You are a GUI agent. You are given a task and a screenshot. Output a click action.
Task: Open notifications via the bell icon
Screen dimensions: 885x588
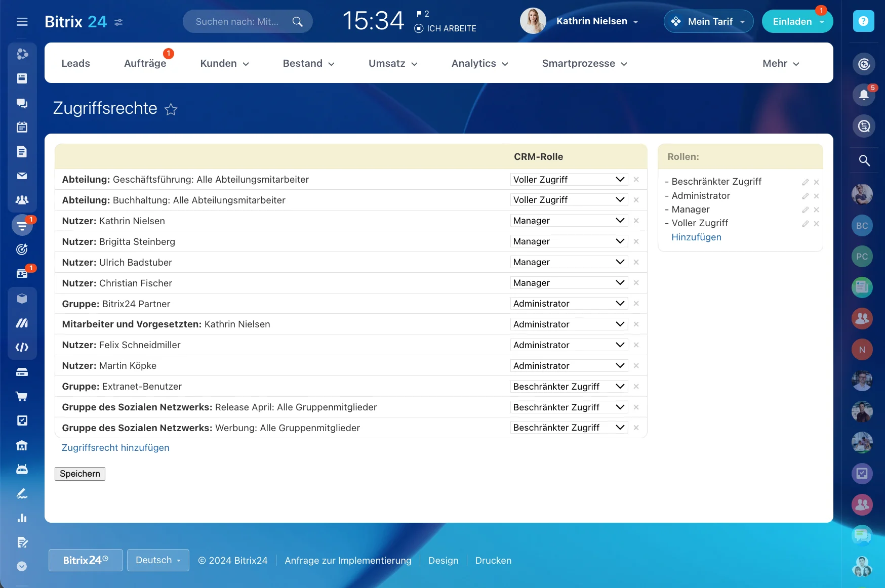click(x=864, y=95)
